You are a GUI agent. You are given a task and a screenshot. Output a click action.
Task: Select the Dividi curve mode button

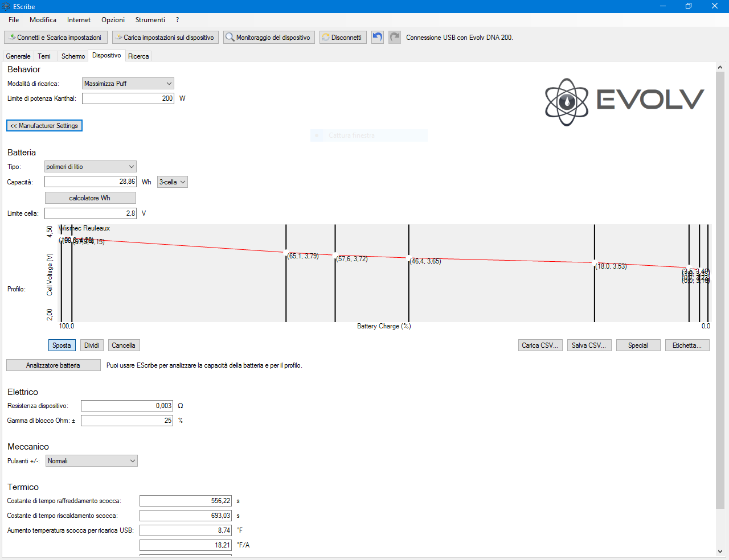92,345
